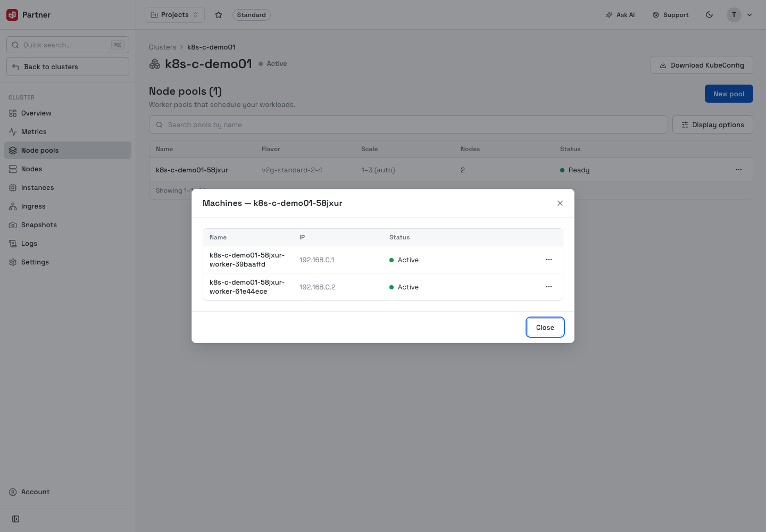Star the project as favorite

[x=219, y=15]
